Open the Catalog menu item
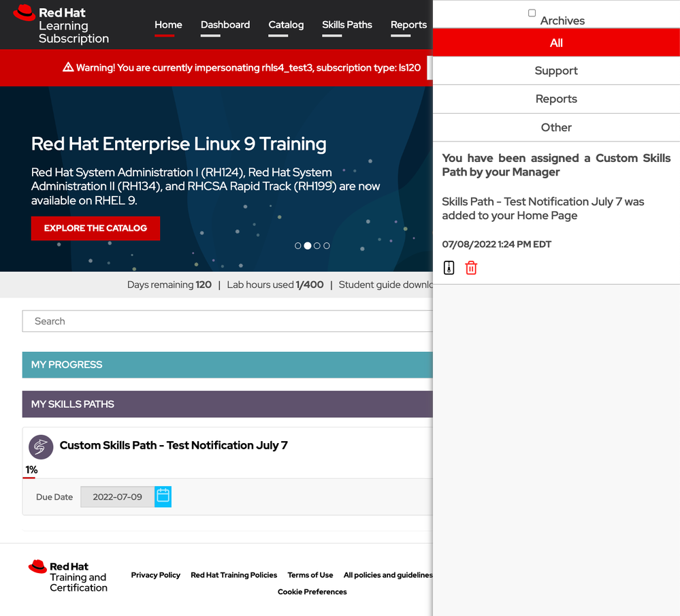This screenshot has height=616, width=680. point(286,25)
